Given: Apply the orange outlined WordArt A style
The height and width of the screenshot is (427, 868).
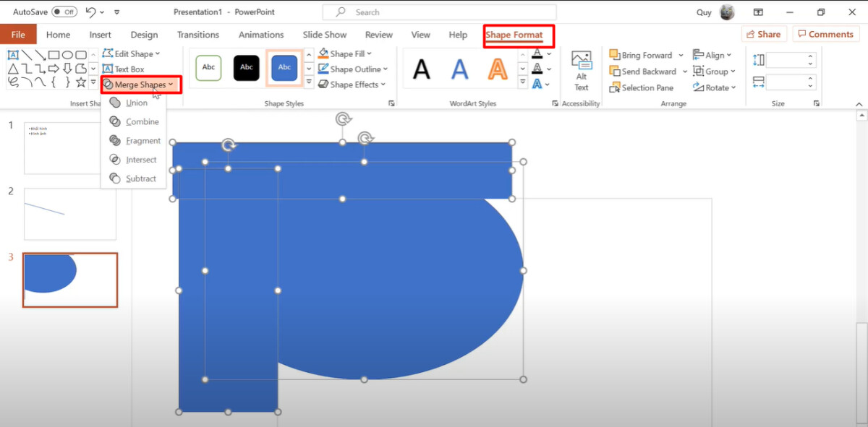Looking at the screenshot, I should coord(498,69).
